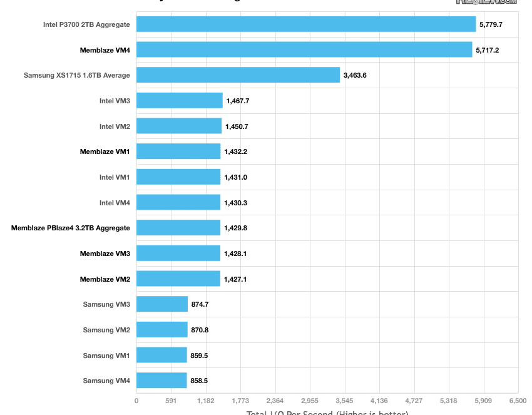Select the value 5,717.2

487,50
